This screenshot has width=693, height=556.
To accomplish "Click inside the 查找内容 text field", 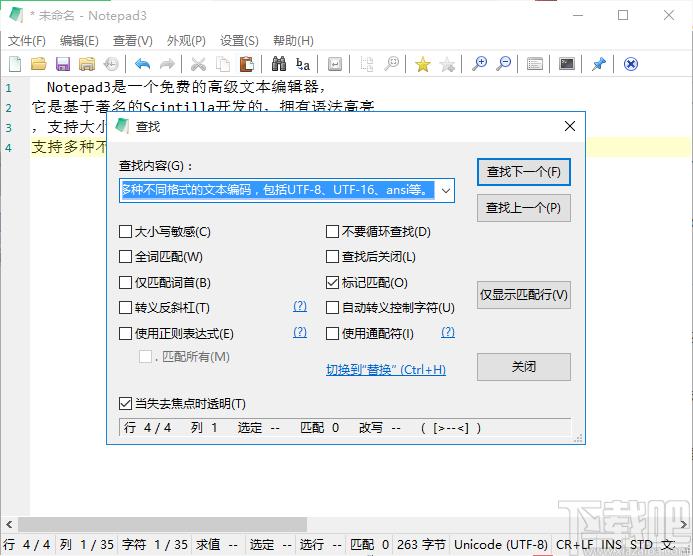I will pos(278,191).
